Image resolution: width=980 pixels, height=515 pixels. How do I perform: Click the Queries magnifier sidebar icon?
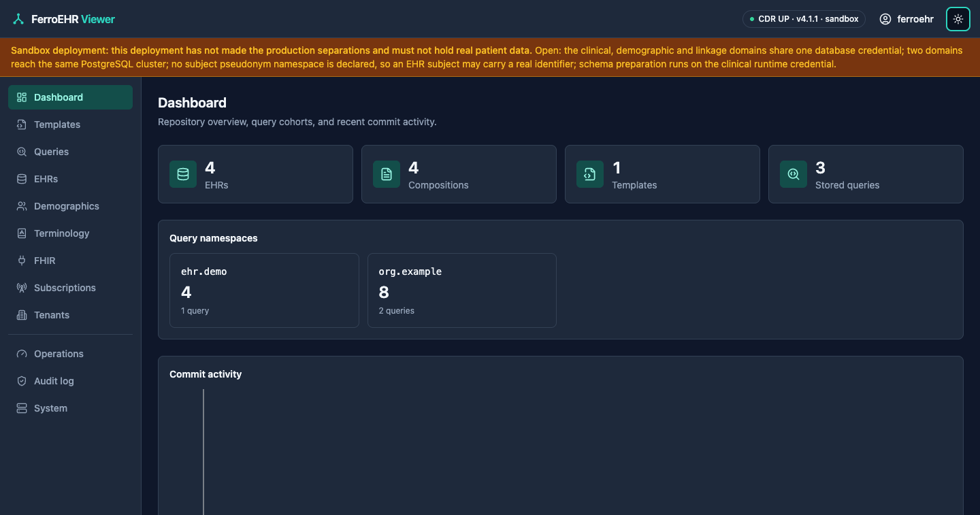tap(22, 152)
